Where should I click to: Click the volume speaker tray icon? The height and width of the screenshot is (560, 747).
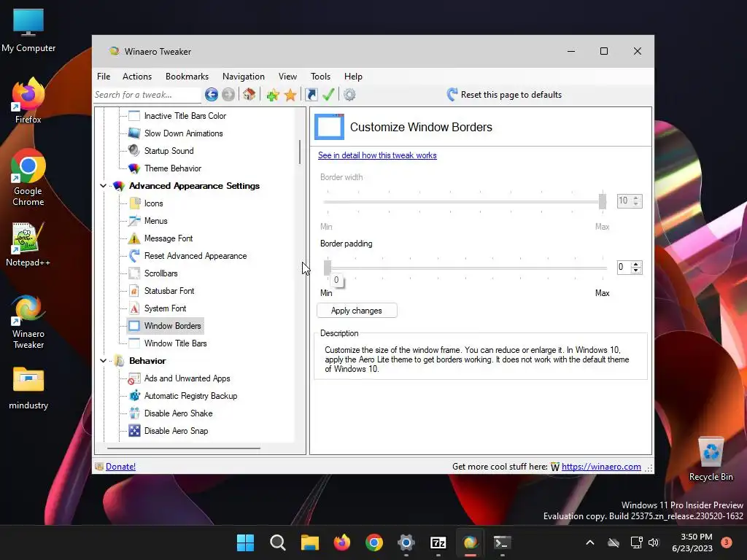[x=653, y=542]
